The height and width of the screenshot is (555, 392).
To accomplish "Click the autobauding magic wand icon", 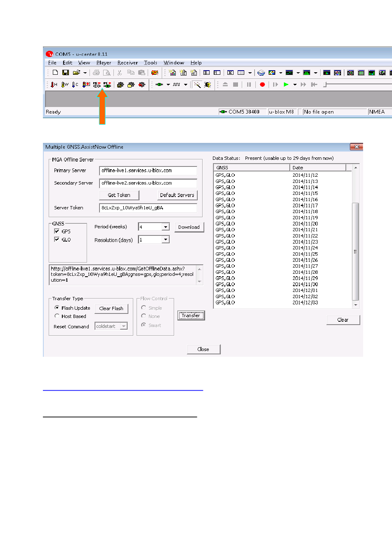I will (x=197, y=85).
